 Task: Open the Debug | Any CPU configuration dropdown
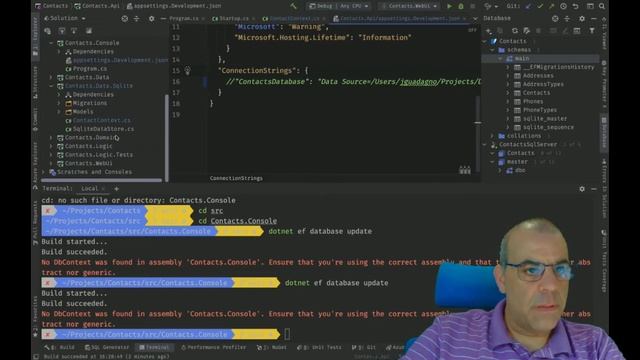coord(339,6)
